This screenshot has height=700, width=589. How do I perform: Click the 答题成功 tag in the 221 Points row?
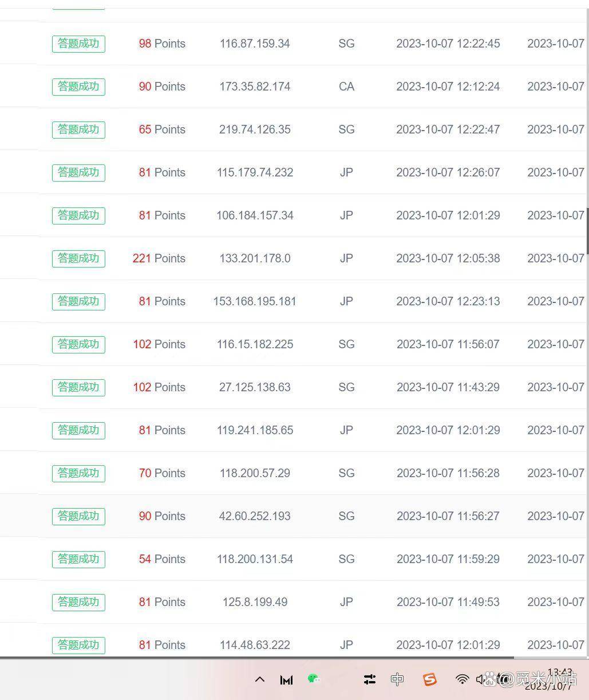(78, 258)
